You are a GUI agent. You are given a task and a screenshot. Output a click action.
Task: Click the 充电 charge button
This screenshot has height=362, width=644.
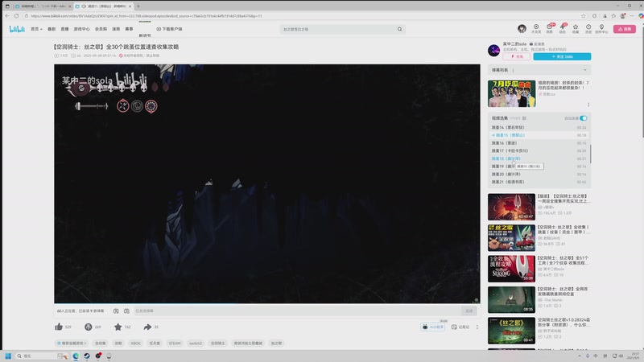pyautogui.click(x=516, y=56)
